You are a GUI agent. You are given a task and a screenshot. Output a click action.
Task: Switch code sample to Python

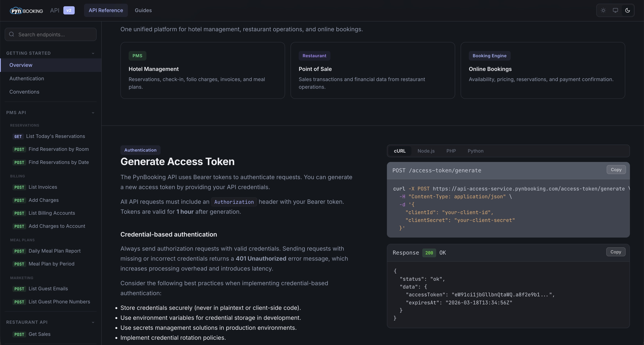click(x=475, y=151)
